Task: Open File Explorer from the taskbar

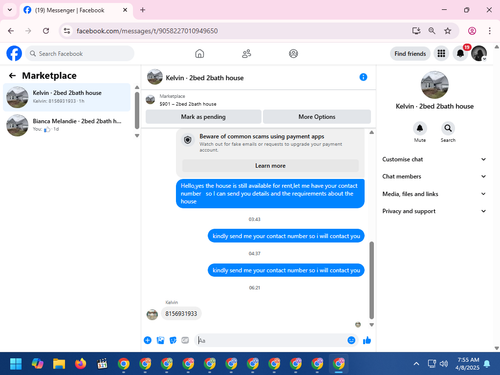Action: (x=59, y=364)
